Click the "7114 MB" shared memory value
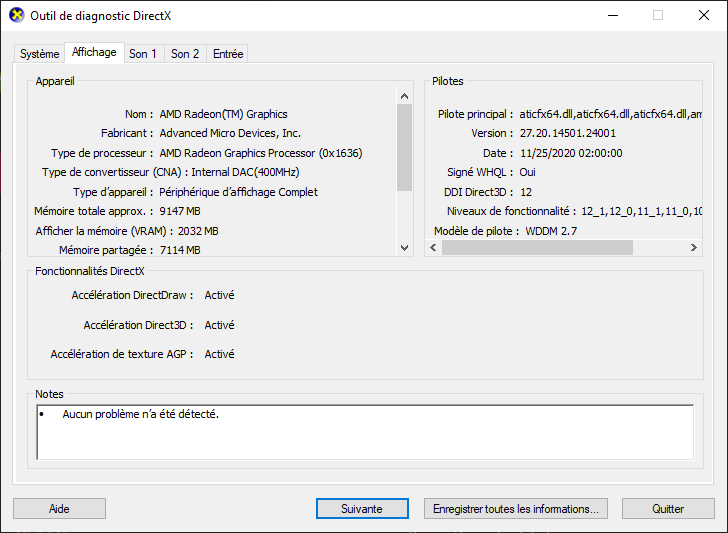 pyautogui.click(x=180, y=250)
